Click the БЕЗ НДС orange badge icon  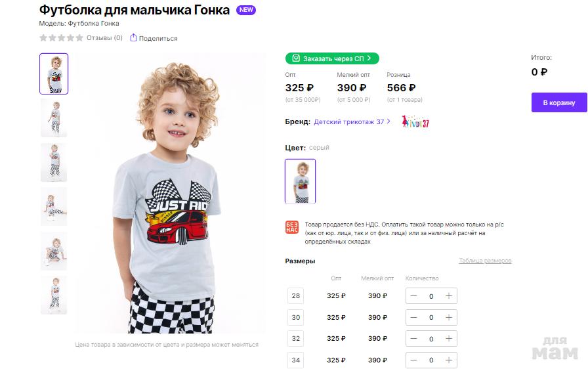point(292,228)
